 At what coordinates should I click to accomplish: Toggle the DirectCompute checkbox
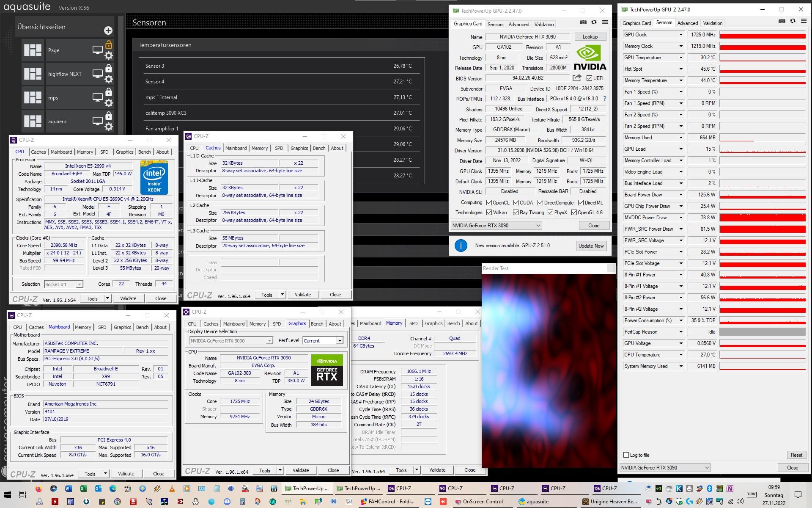(x=540, y=203)
